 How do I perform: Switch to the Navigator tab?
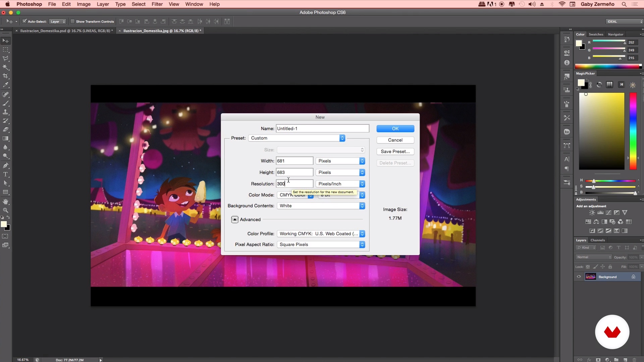click(x=615, y=34)
